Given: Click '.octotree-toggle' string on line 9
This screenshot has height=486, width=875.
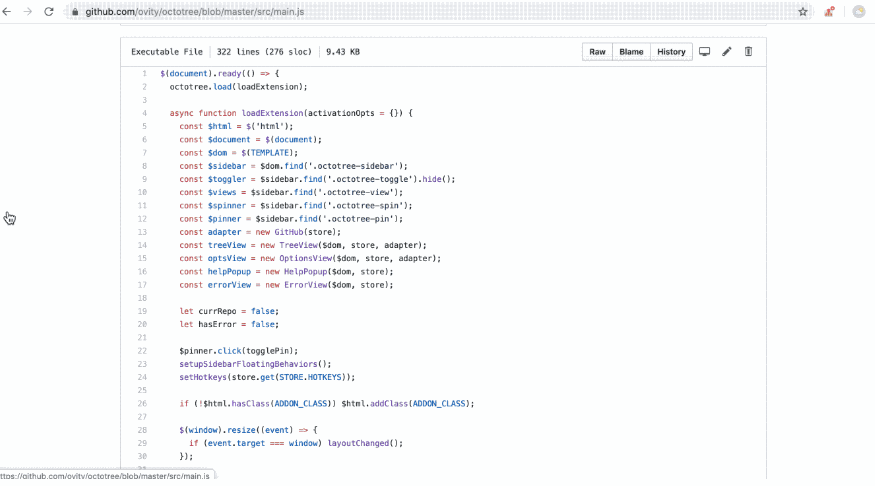Looking at the screenshot, I should 372,179.
